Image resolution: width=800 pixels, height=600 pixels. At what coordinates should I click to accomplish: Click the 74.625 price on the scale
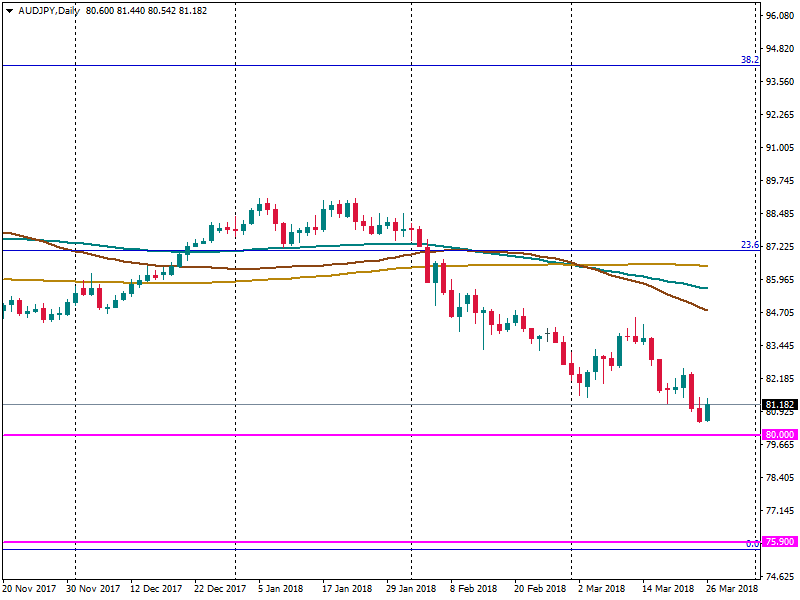click(779, 576)
